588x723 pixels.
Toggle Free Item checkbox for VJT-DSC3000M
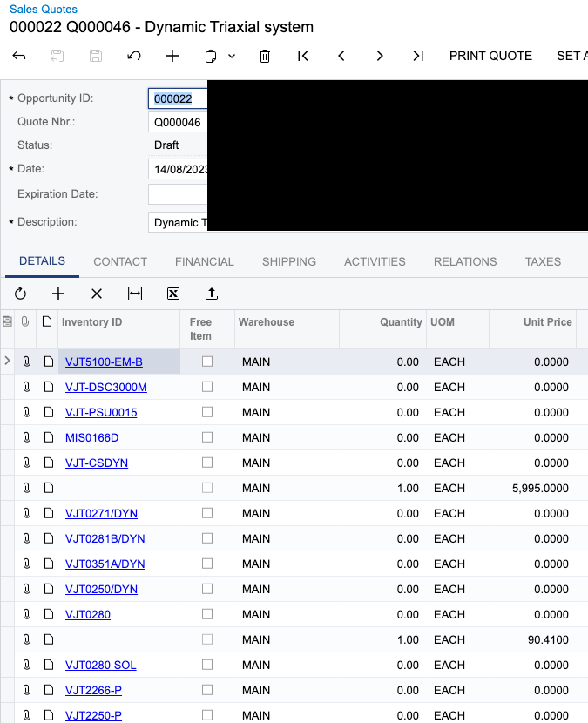click(207, 387)
